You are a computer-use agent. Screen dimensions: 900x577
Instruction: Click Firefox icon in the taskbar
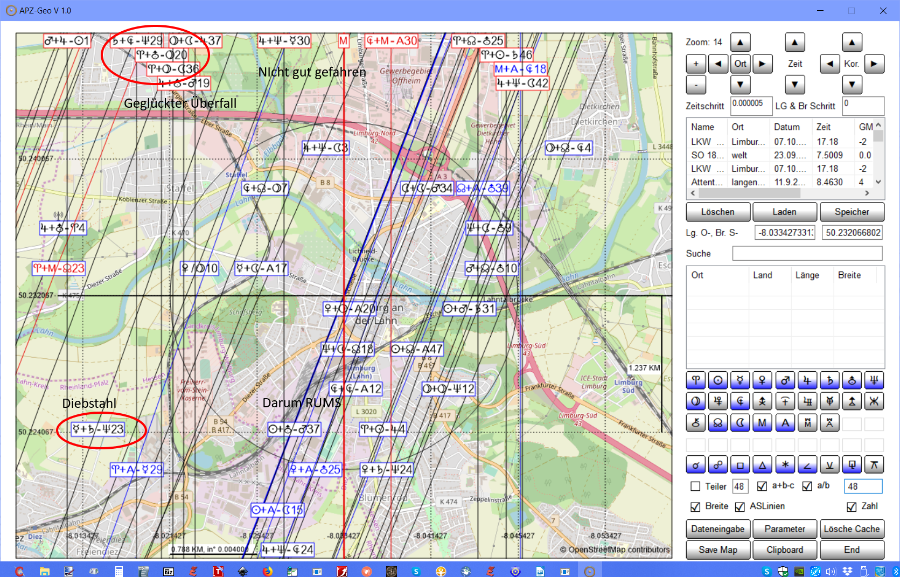(x=267, y=571)
